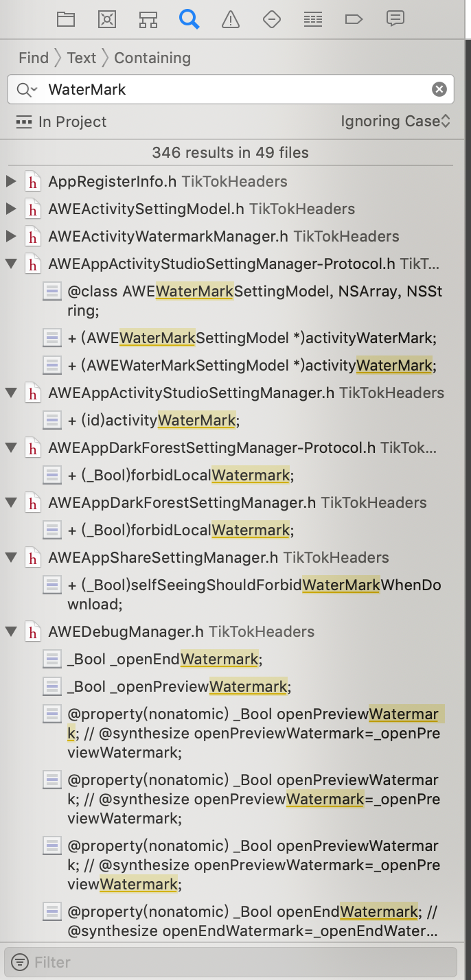Click the 346 results in 49 files summary
Screen dimensions: 471x980
(231, 152)
